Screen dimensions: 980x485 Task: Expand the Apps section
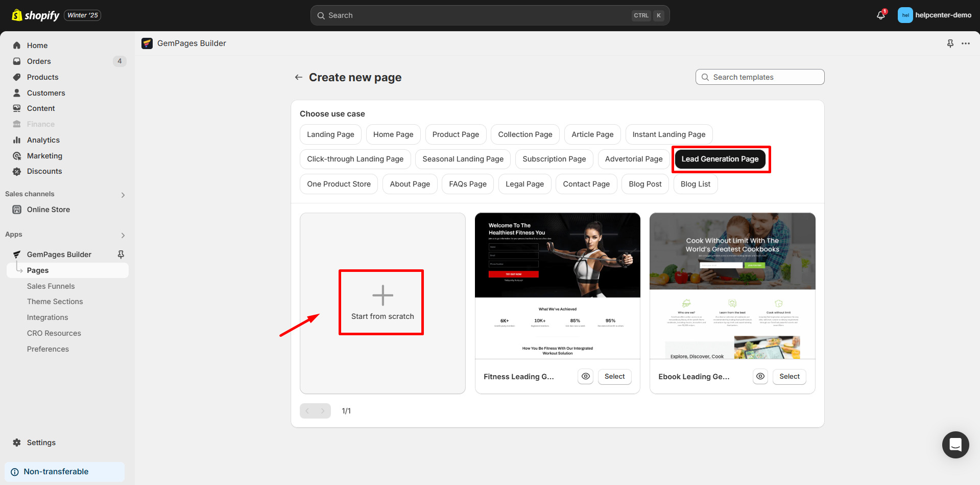point(123,235)
